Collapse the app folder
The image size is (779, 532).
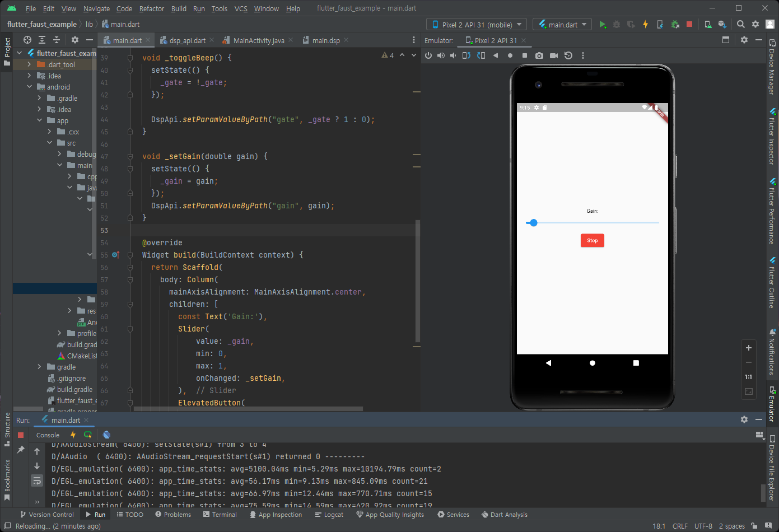click(x=39, y=120)
